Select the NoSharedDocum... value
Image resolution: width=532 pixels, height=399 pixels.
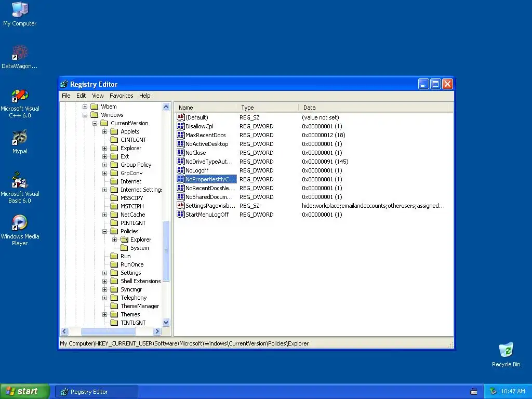(209, 197)
